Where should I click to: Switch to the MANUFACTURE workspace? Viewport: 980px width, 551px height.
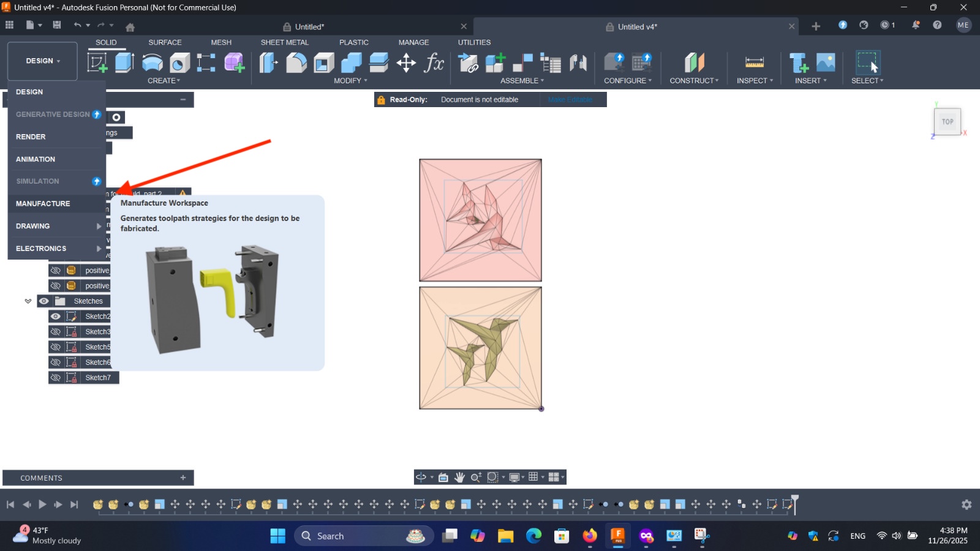43,203
